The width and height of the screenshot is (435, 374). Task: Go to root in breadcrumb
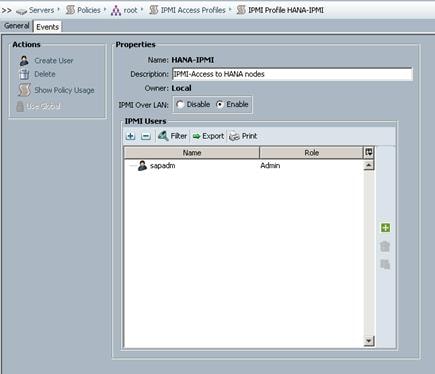click(130, 11)
